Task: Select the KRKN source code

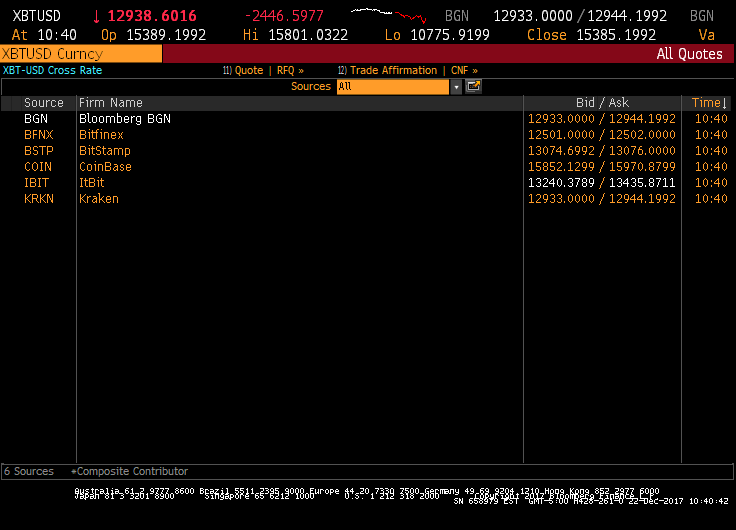Action: 39,199
